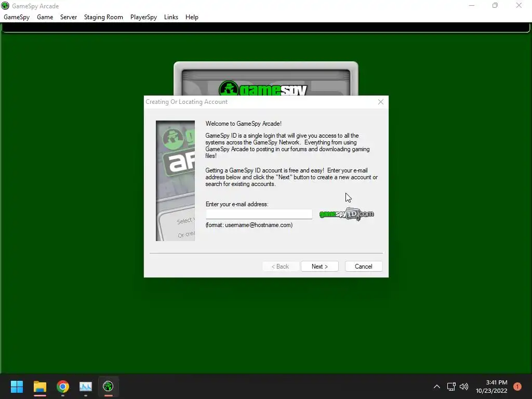Open the Help menu
Image resolution: width=532 pixels, height=399 pixels.
click(x=192, y=17)
